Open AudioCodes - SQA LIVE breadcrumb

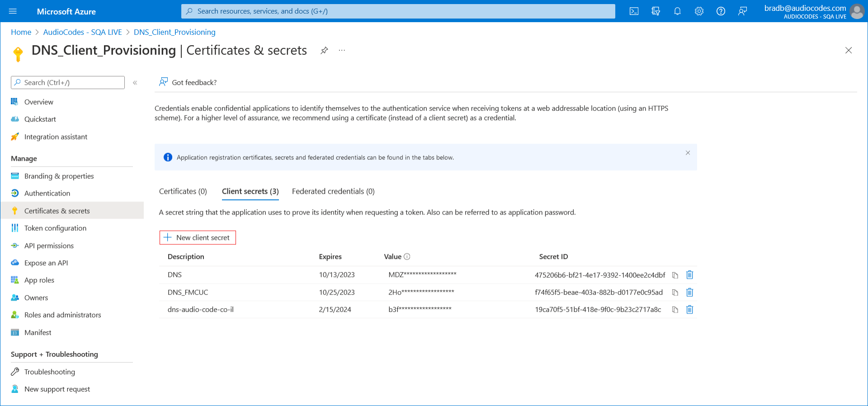(83, 32)
